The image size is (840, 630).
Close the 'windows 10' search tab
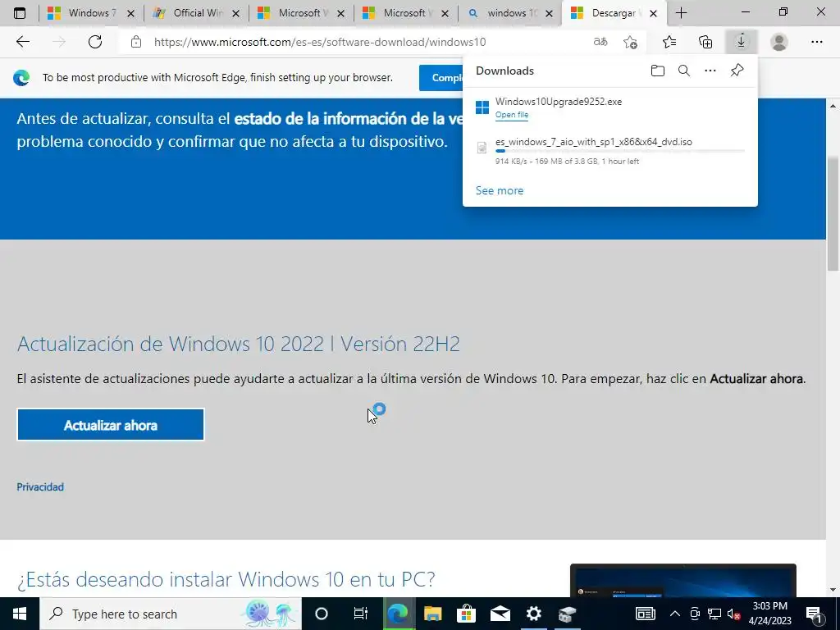click(x=549, y=13)
